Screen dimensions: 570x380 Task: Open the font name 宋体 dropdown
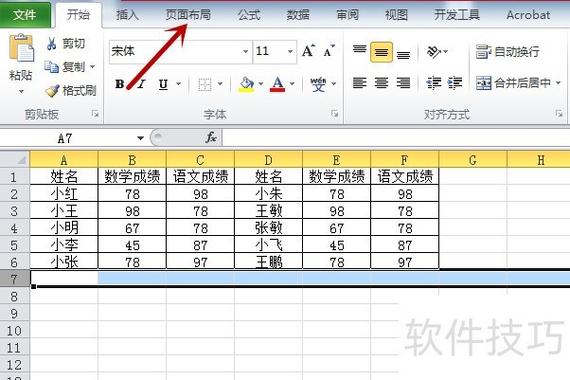[245, 51]
